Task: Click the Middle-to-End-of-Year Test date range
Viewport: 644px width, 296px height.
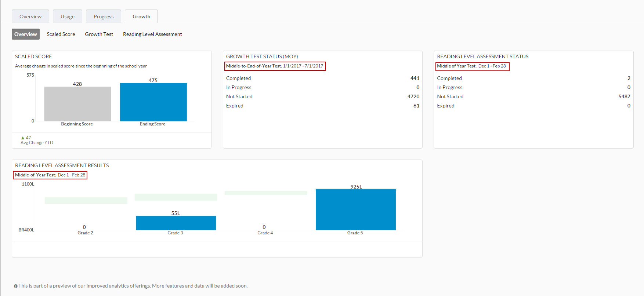Action: coord(303,66)
